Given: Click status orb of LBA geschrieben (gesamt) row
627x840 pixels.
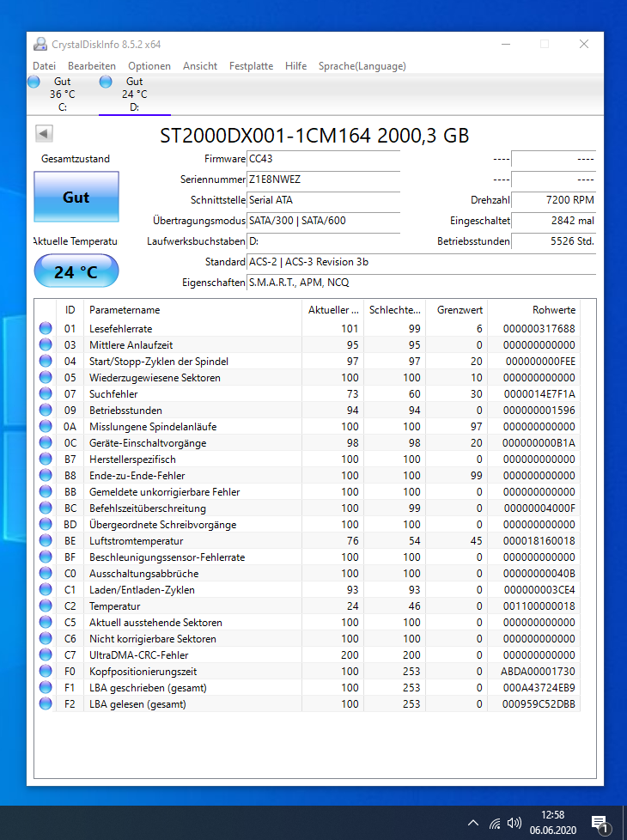Looking at the screenshot, I should [46, 688].
